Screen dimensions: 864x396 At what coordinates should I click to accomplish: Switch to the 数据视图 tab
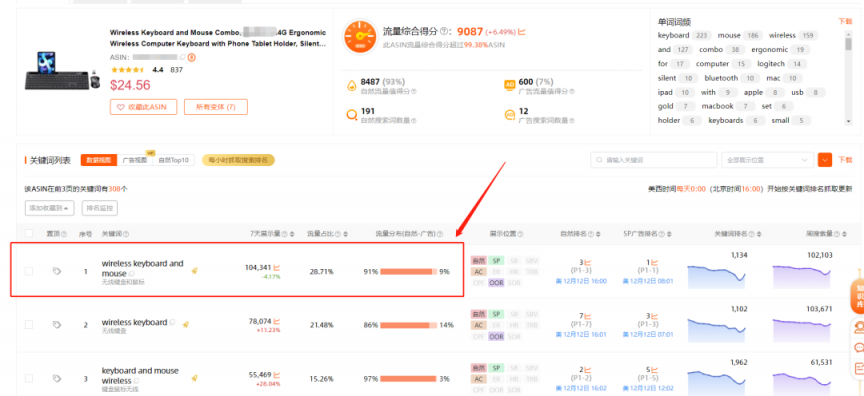point(99,160)
